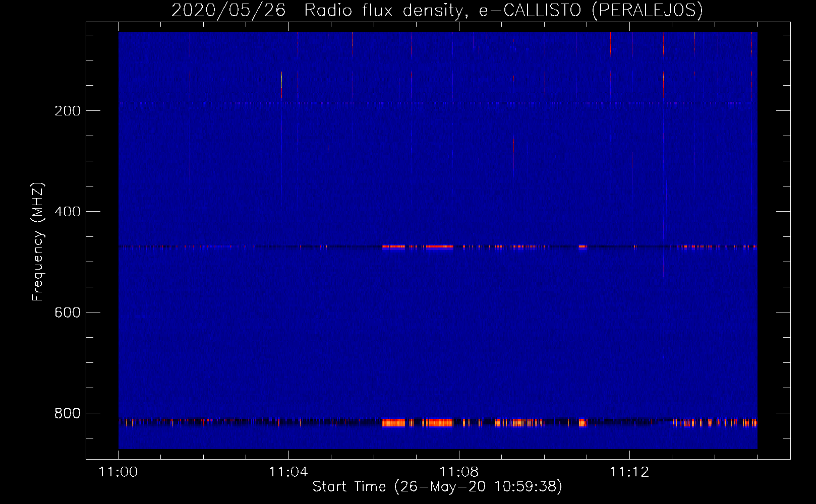Click the 11:00 time tick label

coord(119,472)
